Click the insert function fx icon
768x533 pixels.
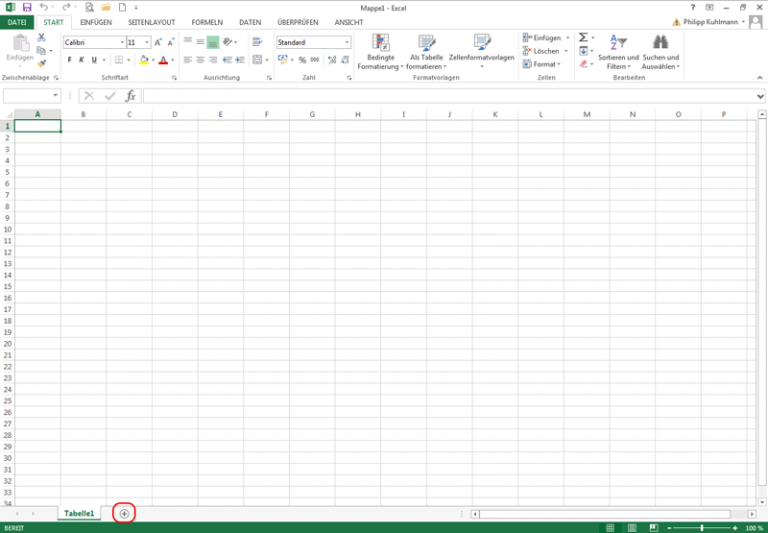130,96
